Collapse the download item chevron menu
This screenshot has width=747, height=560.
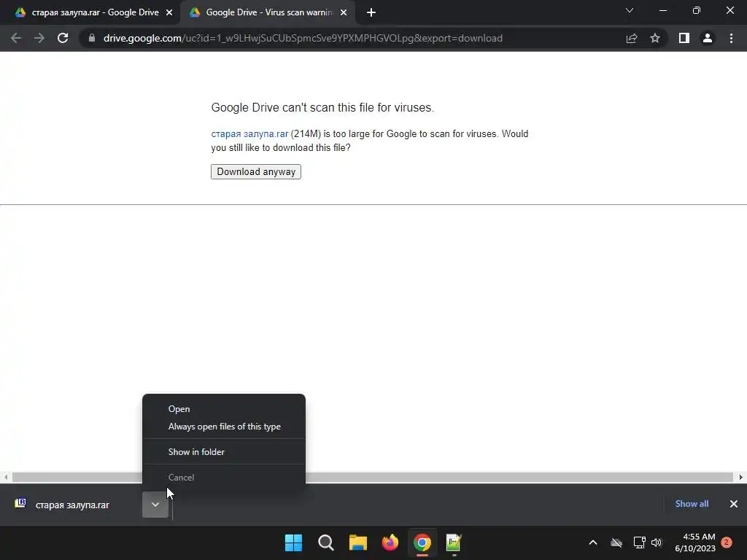tap(155, 505)
